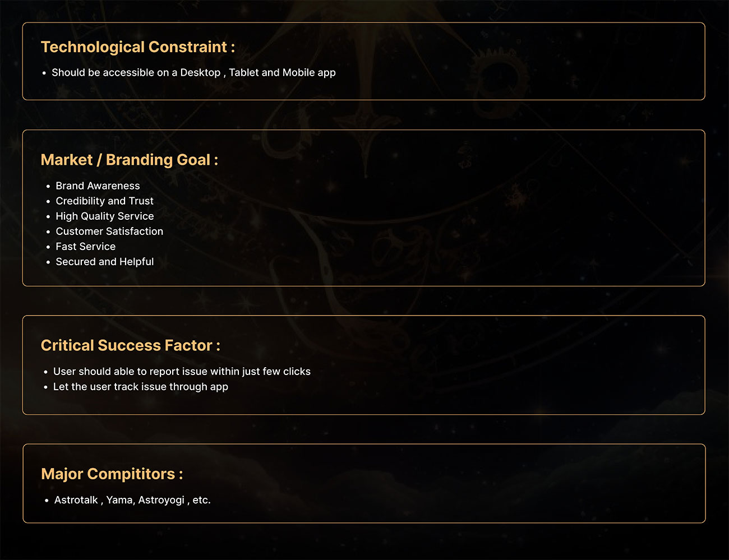Select the Fast Service list item
Screen dimensions: 729x560
[x=86, y=246]
